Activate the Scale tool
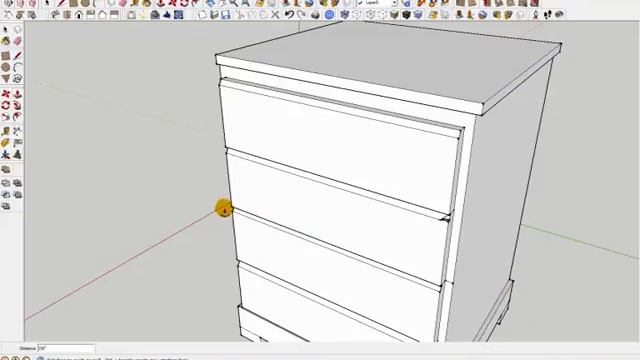 coord(5,117)
